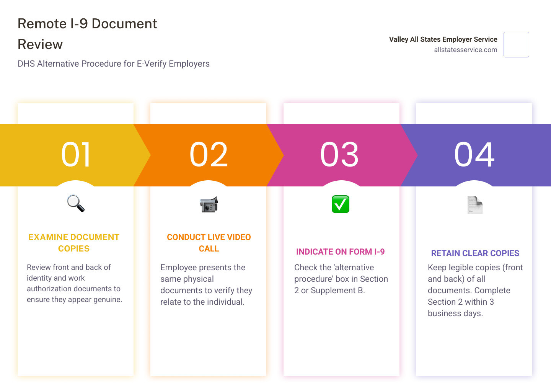Select the Conduct Live Video Call heading
Screen dimensions: 551x392
point(209,243)
